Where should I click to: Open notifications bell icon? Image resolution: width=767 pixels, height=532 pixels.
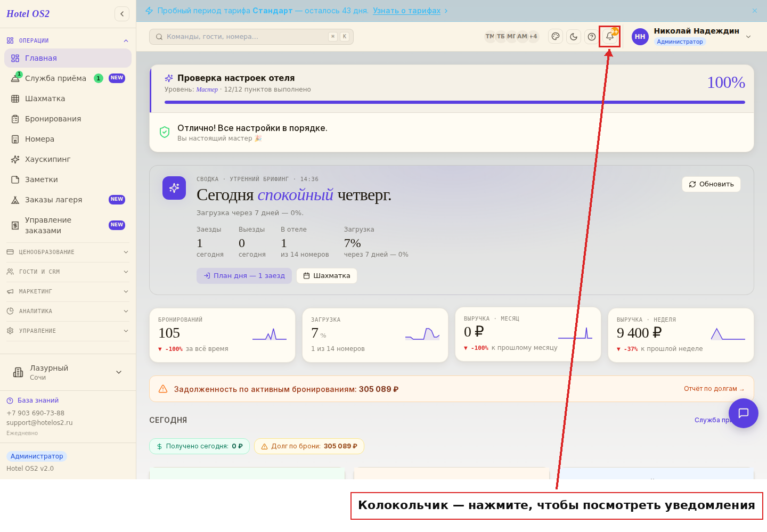click(x=610, y=37)
